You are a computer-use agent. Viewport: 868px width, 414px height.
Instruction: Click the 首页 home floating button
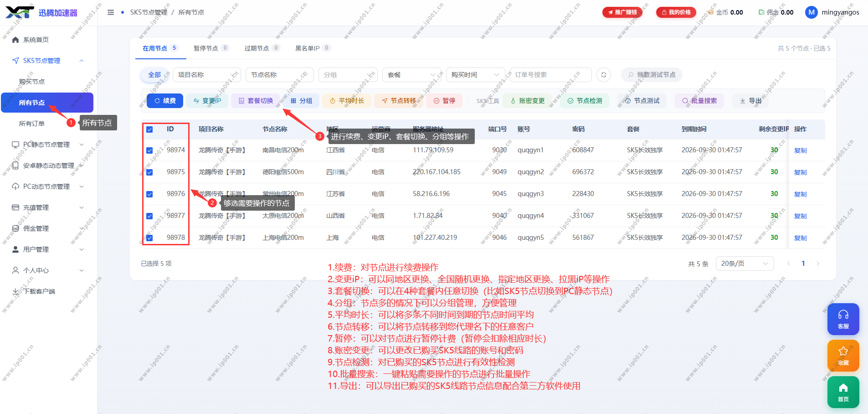843,392
